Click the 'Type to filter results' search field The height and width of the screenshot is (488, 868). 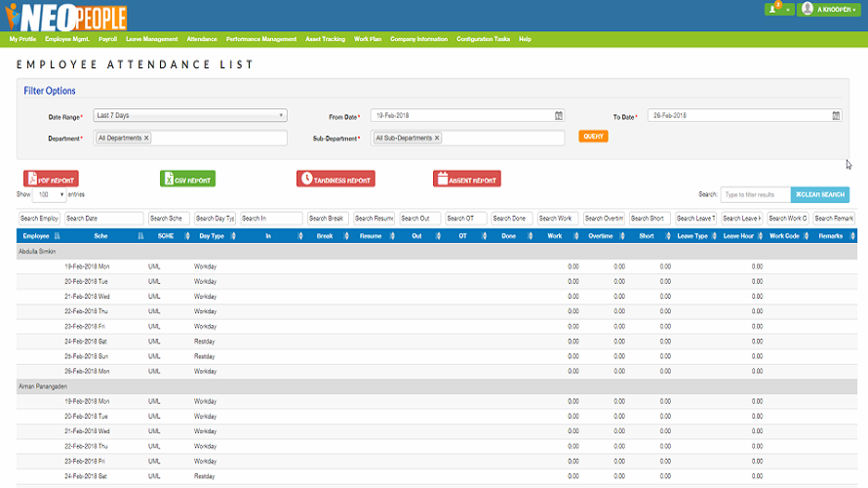[755, 194]
